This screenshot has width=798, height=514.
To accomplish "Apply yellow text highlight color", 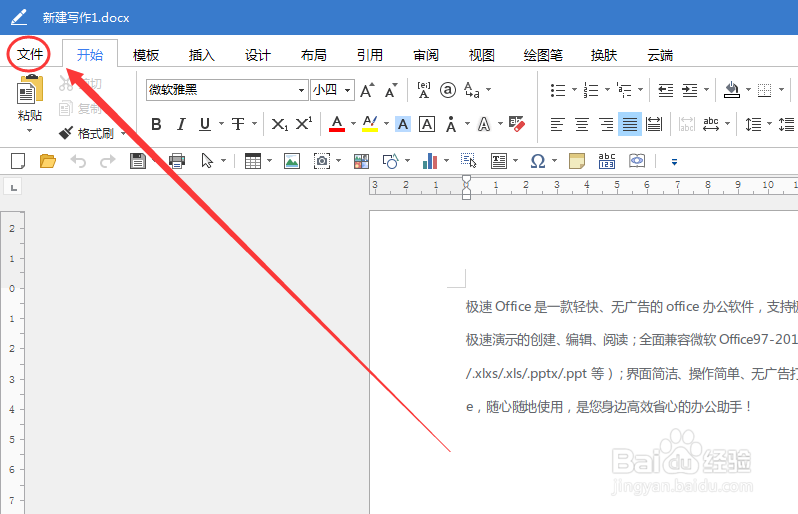I will [370, 124].
